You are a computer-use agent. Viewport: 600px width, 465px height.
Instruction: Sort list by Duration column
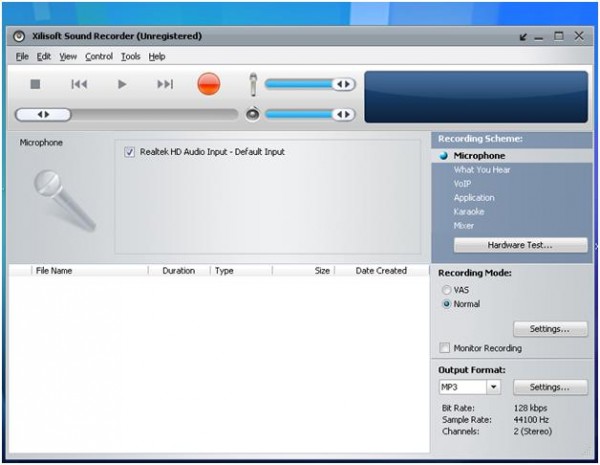[x=179, y=271]
